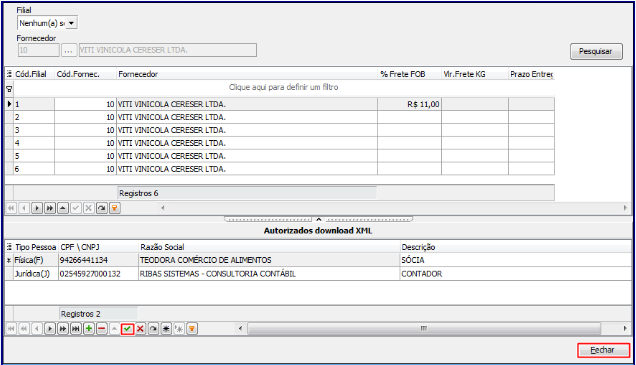The image size is (636, 365).
Task: Save bookmark with the asterisk icon
Action: point(166,328)
